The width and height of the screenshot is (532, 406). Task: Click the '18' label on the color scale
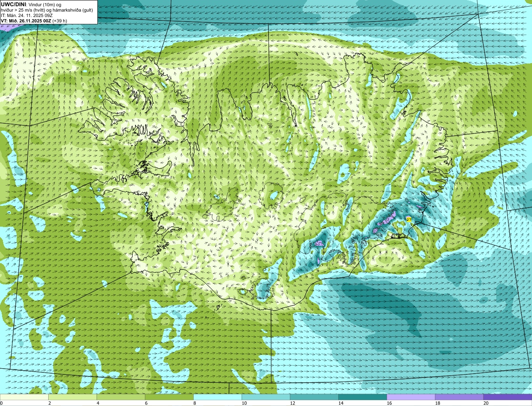(437, 403)
